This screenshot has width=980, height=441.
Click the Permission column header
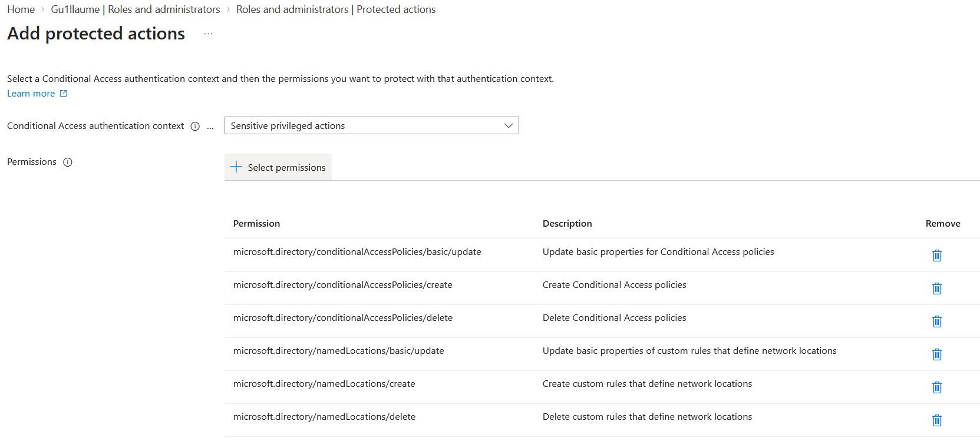[256, 224]
